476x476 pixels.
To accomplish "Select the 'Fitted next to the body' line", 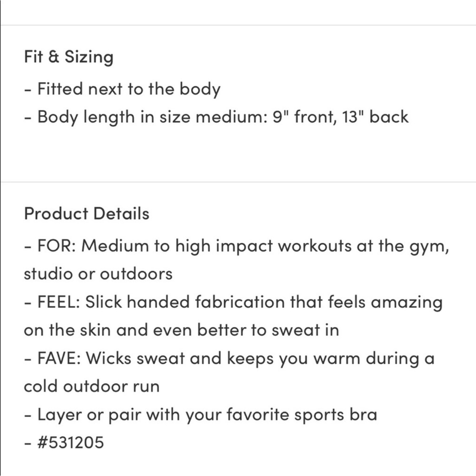I will pos(129,89).
